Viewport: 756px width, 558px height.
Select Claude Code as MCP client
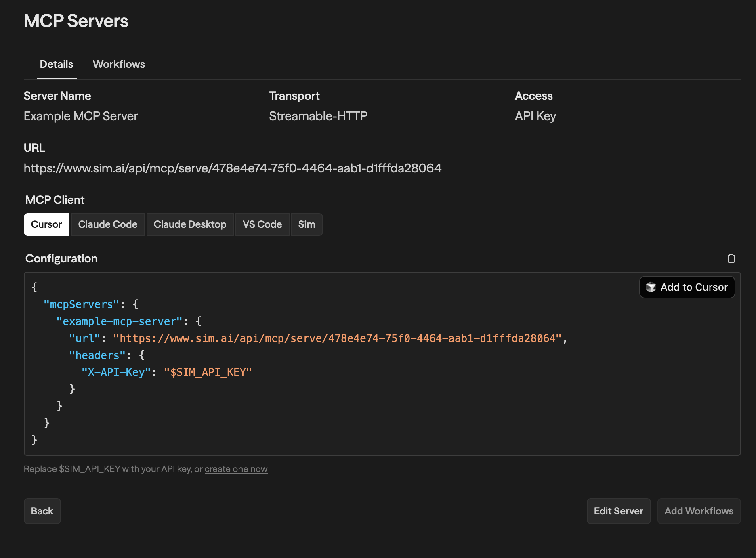(x=108, y=224)
